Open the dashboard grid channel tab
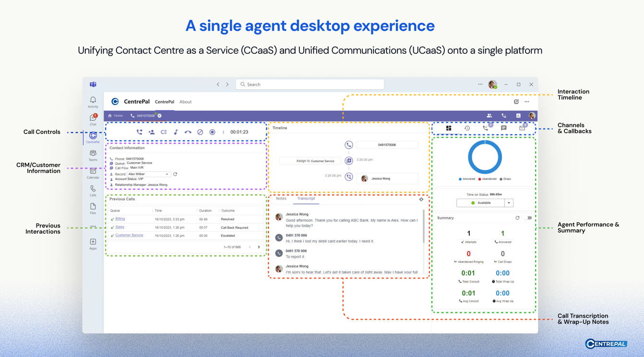This screenshot has height=357, width=644. coord(449,128)
